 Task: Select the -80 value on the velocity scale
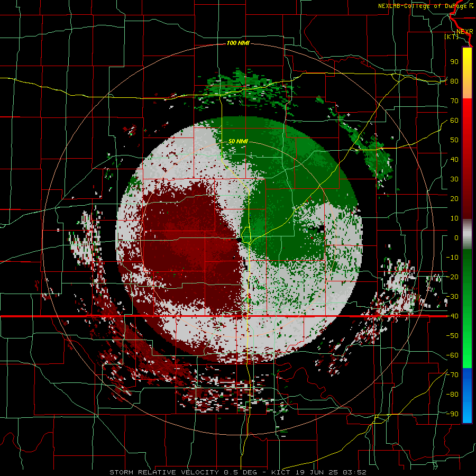coord(452,395)
